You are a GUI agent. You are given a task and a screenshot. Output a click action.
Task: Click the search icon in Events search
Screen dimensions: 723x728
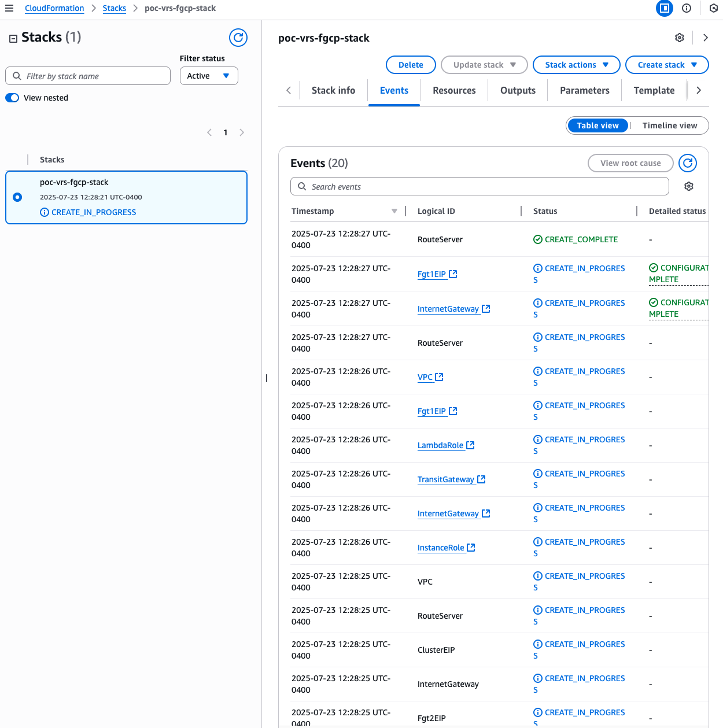coord(302,186)
